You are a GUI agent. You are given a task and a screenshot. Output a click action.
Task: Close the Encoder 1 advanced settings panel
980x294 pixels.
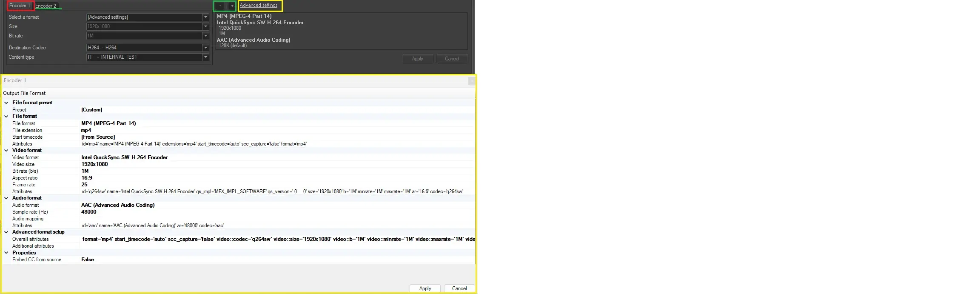click(x=471, y=81)
